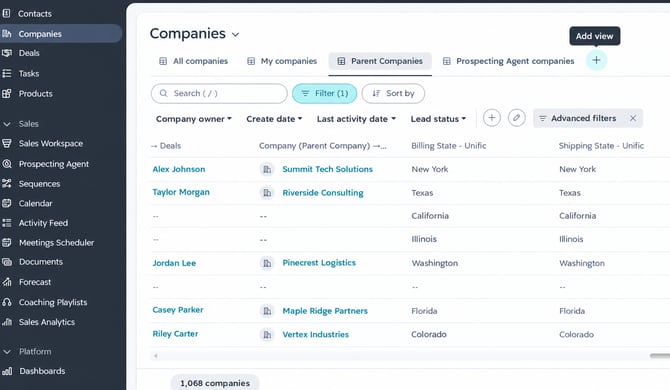Click the scrollbar left arrow

point(156,355)
